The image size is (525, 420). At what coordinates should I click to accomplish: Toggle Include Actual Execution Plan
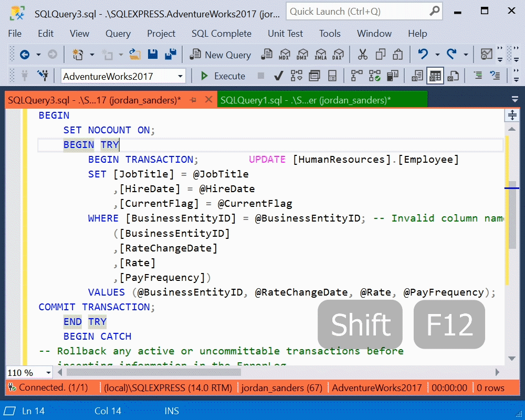357,76
